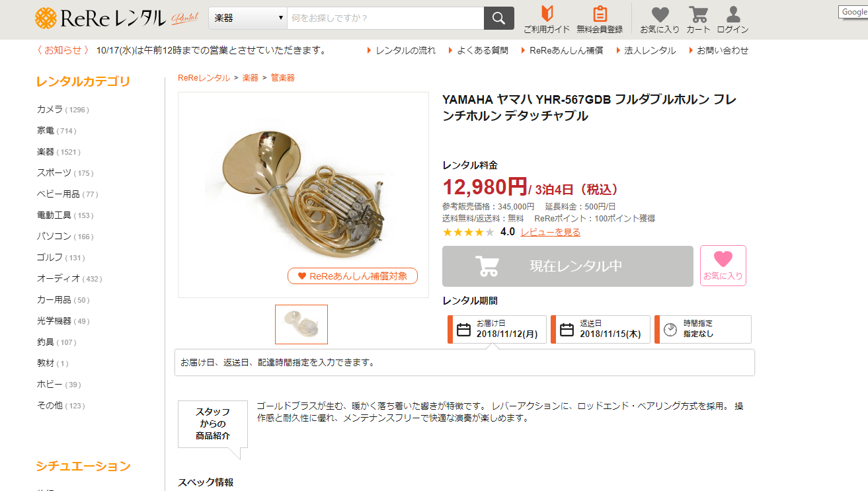The width and height of the screenshot is (868, 491).
Task: Open the 時間指定 time selector
Action: [x=703, y=329]
